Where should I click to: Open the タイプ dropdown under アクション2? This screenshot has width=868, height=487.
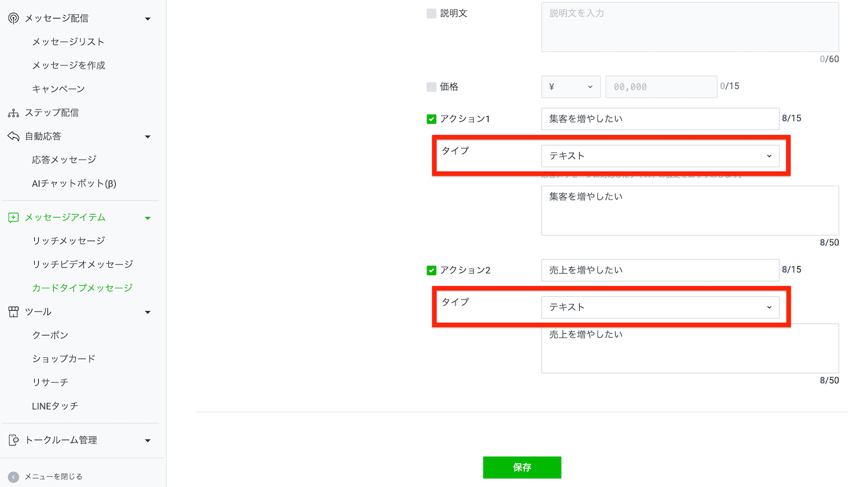pyautogui.click(x=660, y=307)
